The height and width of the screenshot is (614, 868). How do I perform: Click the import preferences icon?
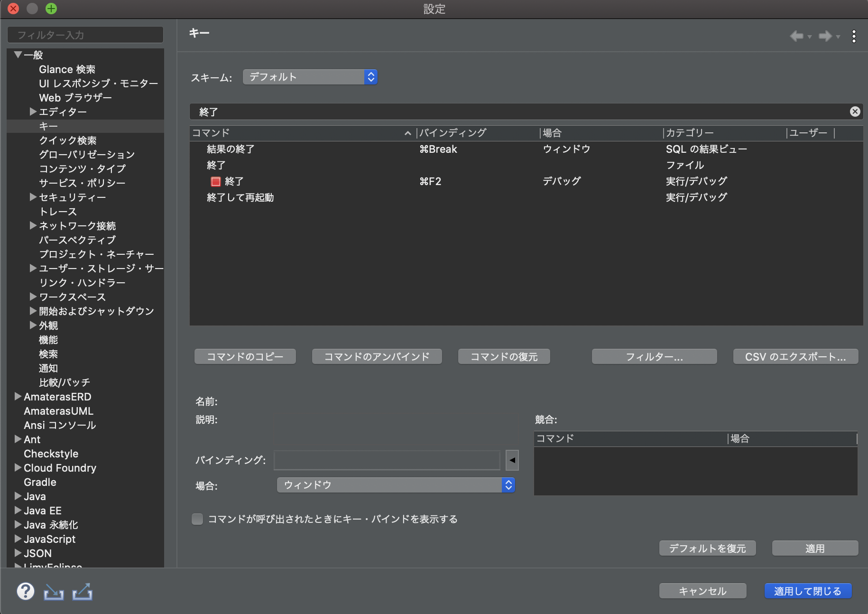54,592
